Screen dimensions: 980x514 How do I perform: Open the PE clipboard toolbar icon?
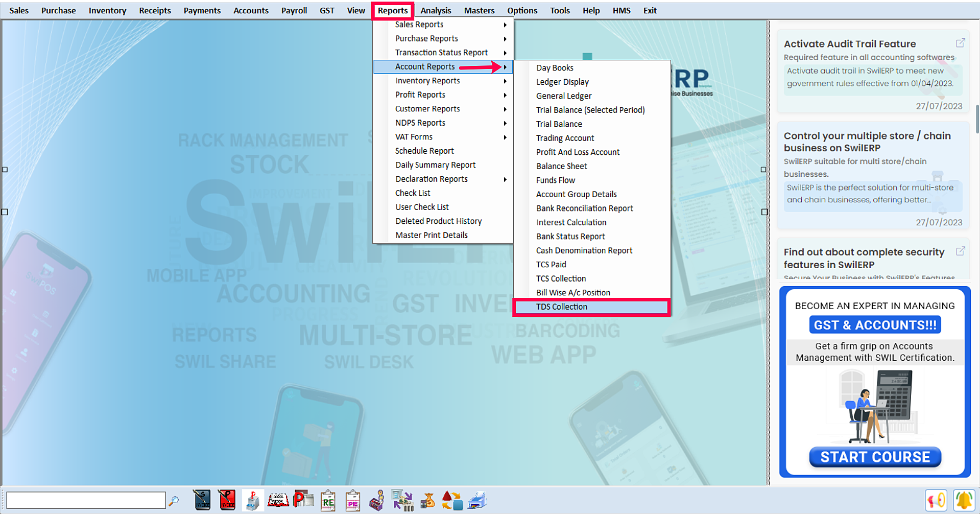352,500
